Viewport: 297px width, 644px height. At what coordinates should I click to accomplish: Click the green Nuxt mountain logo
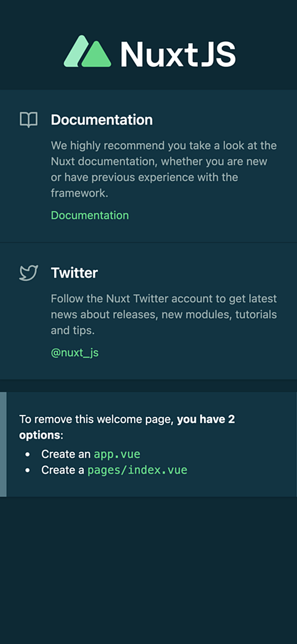click(87, 51)
